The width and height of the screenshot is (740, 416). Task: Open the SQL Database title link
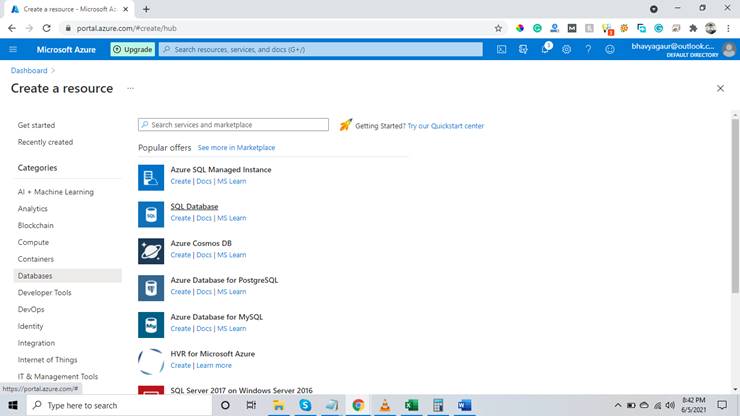point(194,206)
